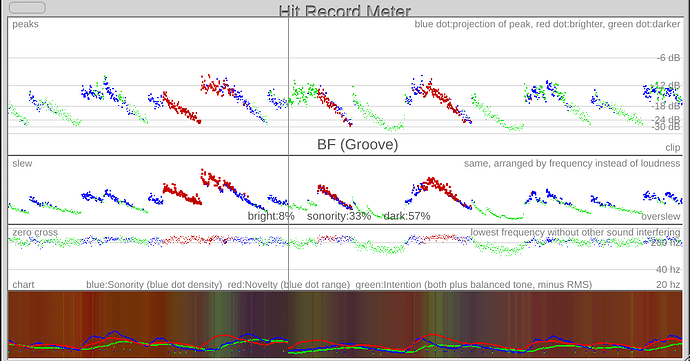This screenshot has height=361, width=690.
Task: Click the zero cross panel label
Action: coord(35,232)
